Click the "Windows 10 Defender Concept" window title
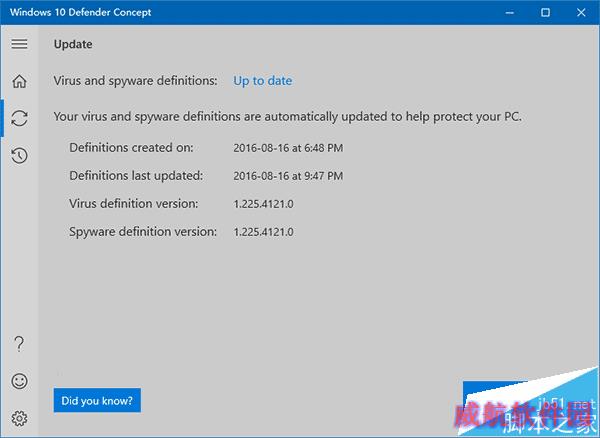Viewport: 600px width, 438px height. [80, 12]
